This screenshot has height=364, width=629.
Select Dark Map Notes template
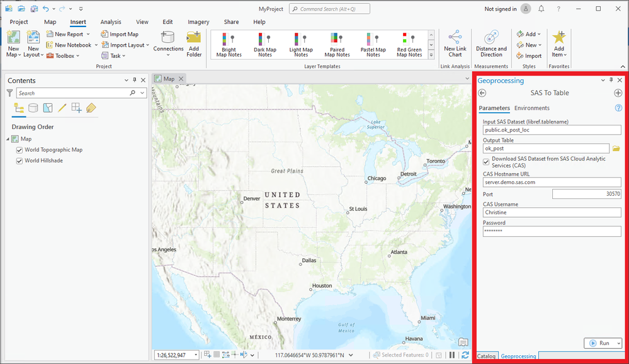pos(264,45)
